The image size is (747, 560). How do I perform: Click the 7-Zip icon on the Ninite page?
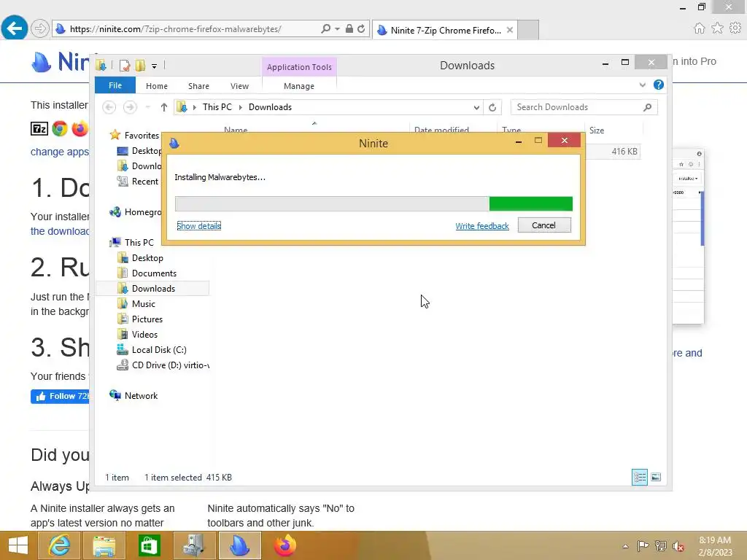39,128
